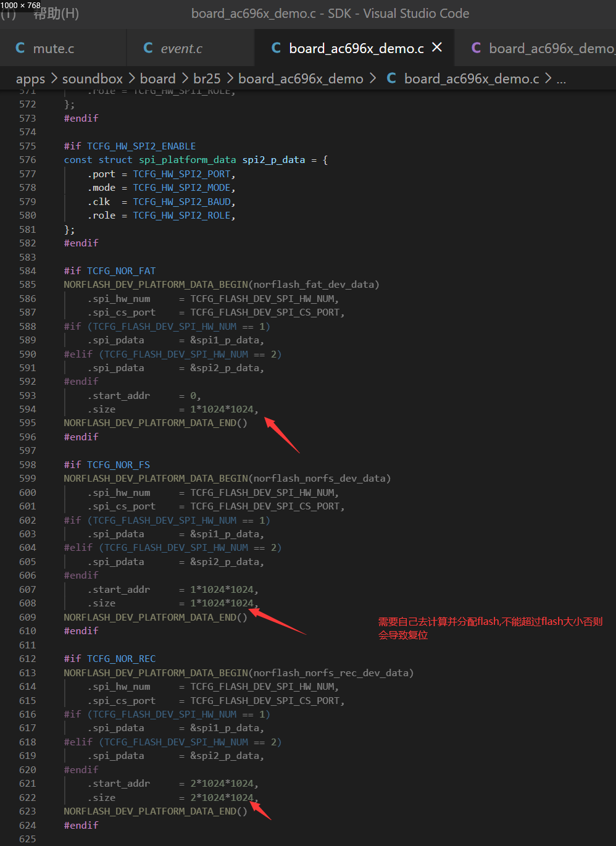Close the board_ac696x_demo.c editor tab
Screen dimensions: 616x846
point(437,48)
